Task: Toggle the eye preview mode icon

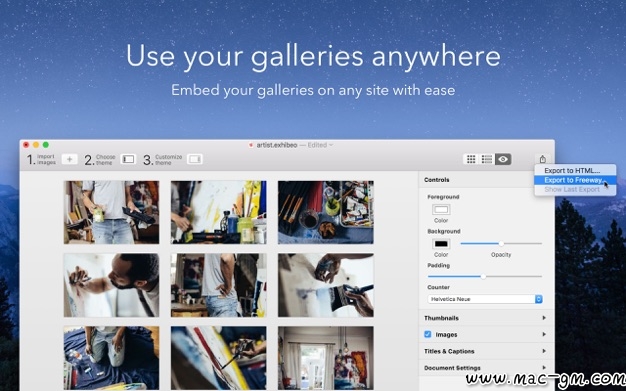Action: click(503, 159)
